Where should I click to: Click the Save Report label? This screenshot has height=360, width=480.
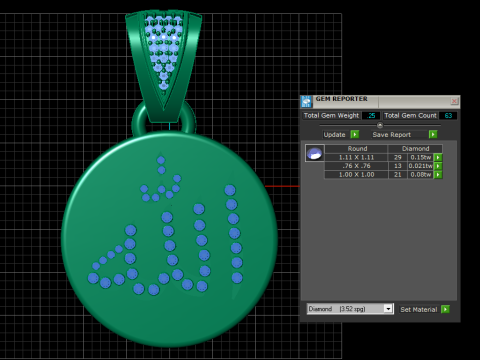(392, 135)
